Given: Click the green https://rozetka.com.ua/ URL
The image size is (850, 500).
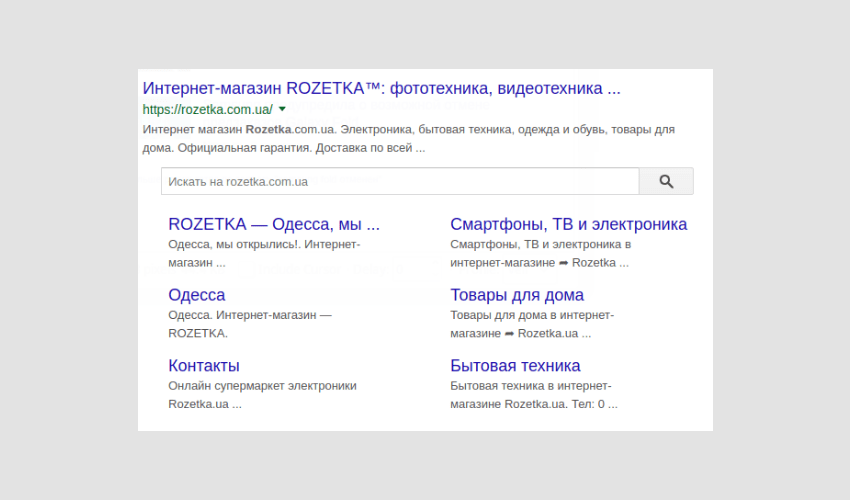Looking at the screenshot, I should (208, 110).
